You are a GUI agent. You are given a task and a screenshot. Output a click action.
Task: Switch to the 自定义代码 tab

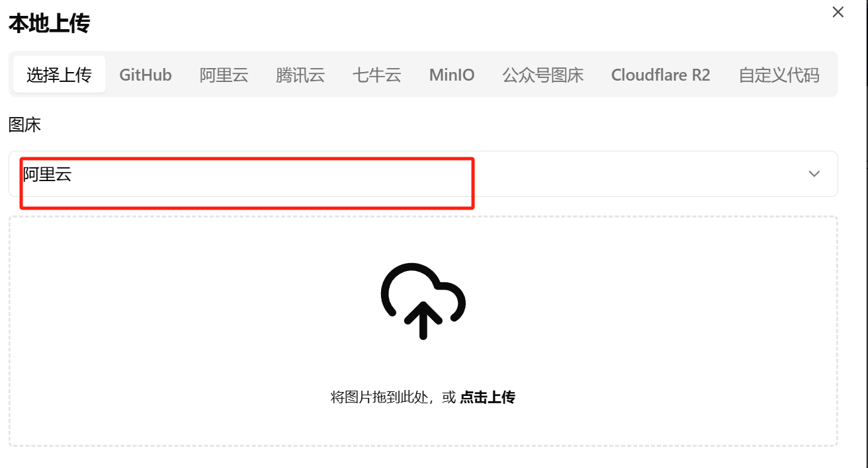pos(779,75)
